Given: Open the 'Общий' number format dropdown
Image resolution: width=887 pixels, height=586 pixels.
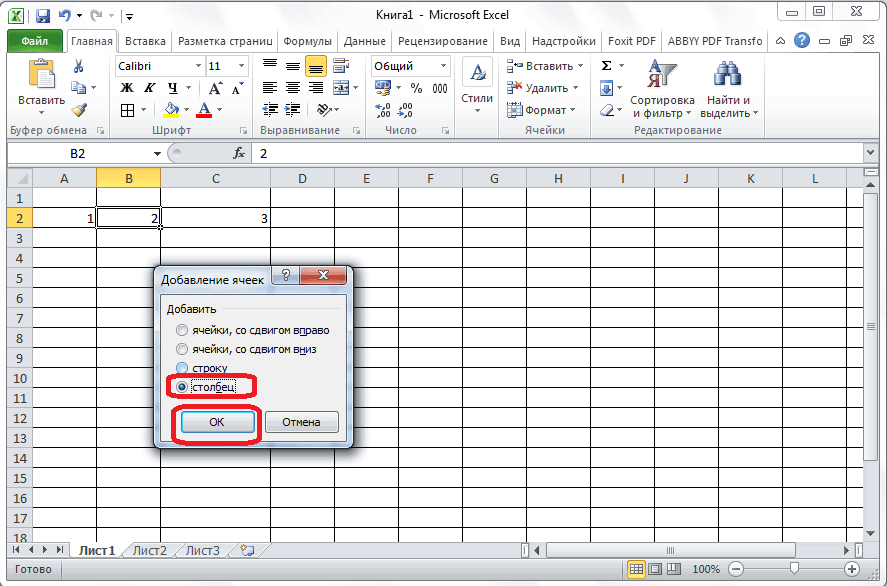Looking at the screenshot, I should click(x=443, y=66).
